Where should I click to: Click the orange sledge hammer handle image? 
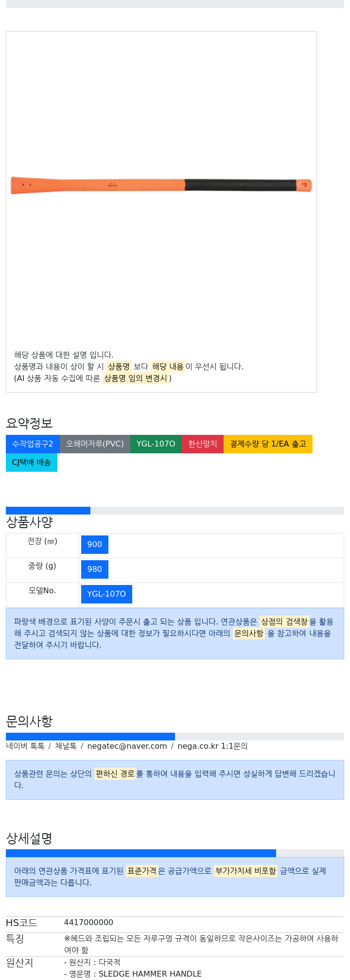pos(161,185)
